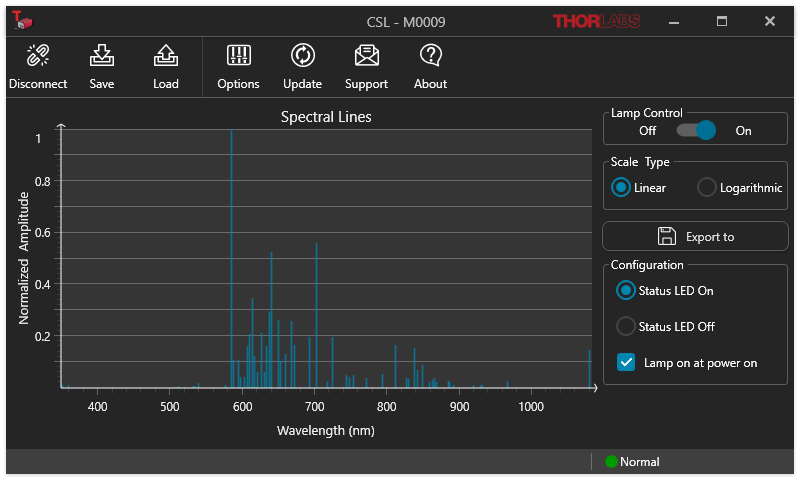
Task: Choose Status LED On option
Action: tap(626, 291)
